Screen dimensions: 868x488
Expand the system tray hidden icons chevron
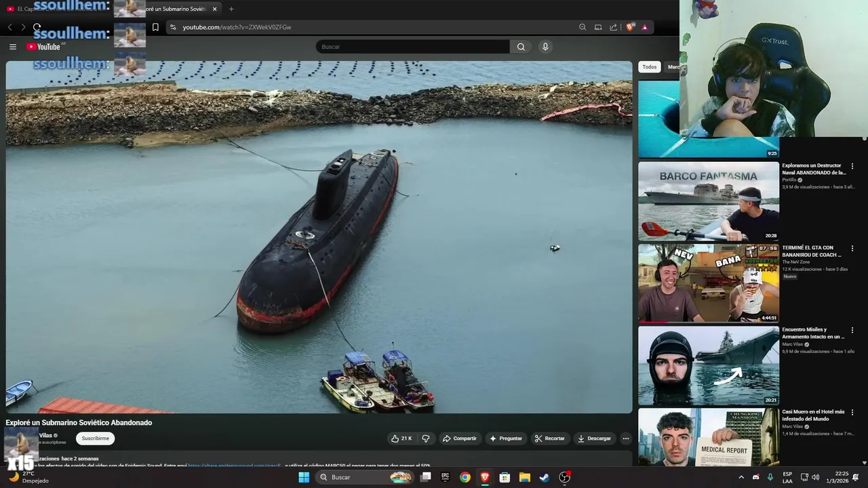click(741, 477)
